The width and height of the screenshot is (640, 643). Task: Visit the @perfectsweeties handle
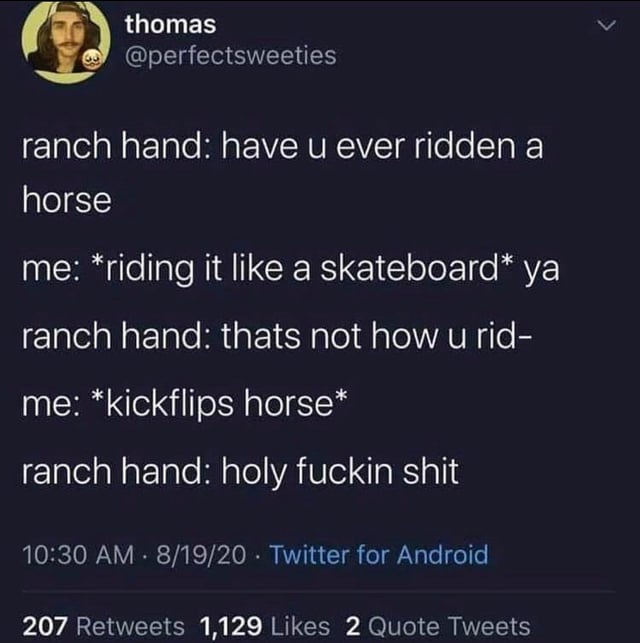[x=231, y=55]
